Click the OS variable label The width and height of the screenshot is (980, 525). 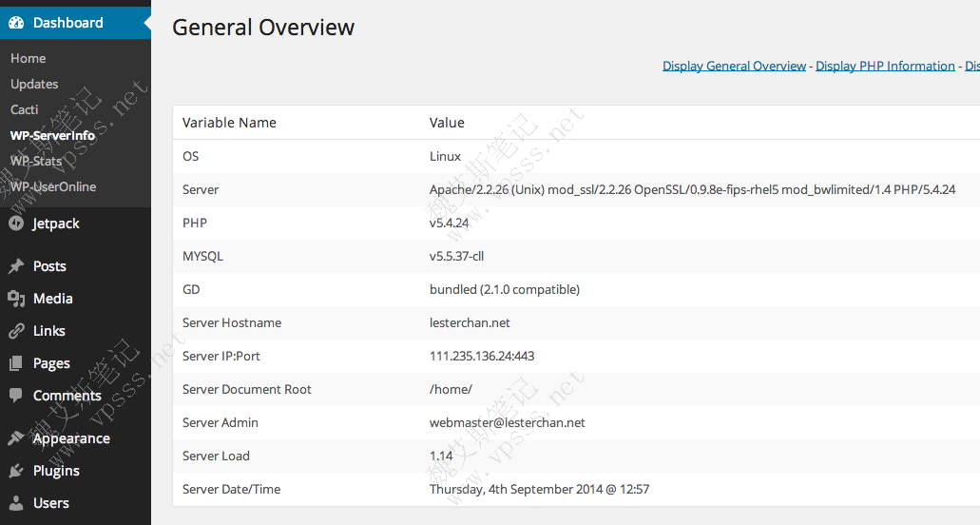coord(191,156)
